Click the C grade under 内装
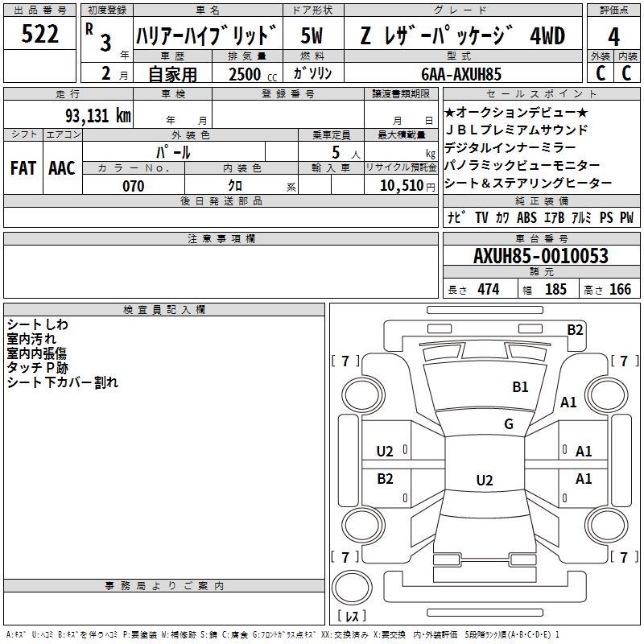 click(626, 73)
